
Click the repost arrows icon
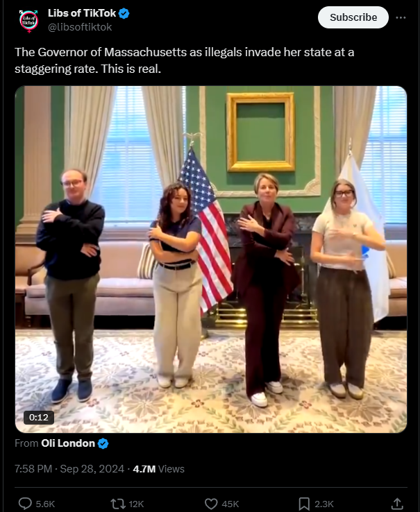pos(117,504)
